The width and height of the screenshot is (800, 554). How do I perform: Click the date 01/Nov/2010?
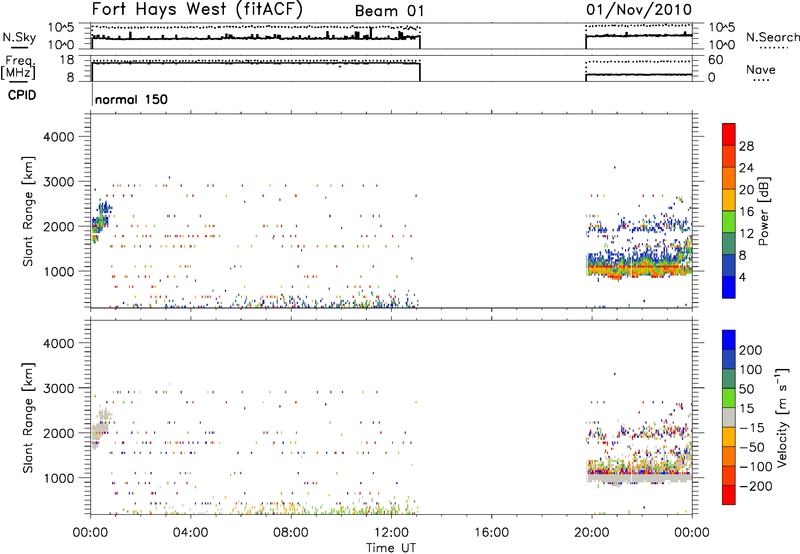(639, 9)
